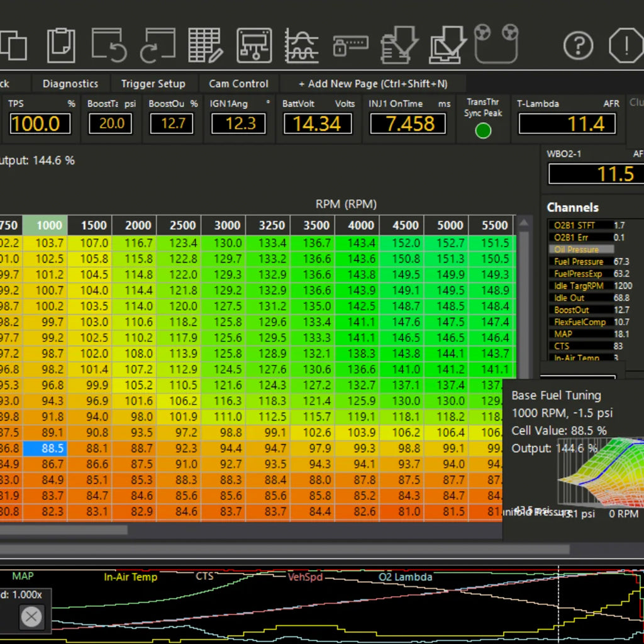
Task: Open the Cam Control page
Action: 238,84
